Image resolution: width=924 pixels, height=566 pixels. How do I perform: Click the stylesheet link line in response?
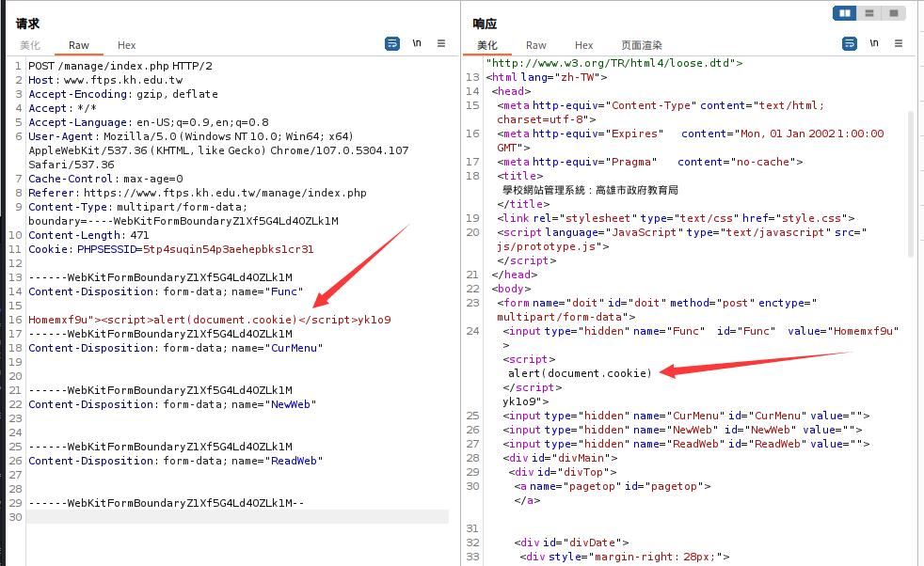point(676,218)
